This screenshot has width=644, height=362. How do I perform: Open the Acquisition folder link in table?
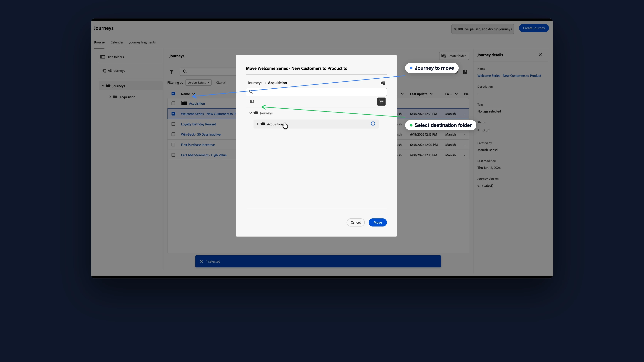click(x=197, y=103)
